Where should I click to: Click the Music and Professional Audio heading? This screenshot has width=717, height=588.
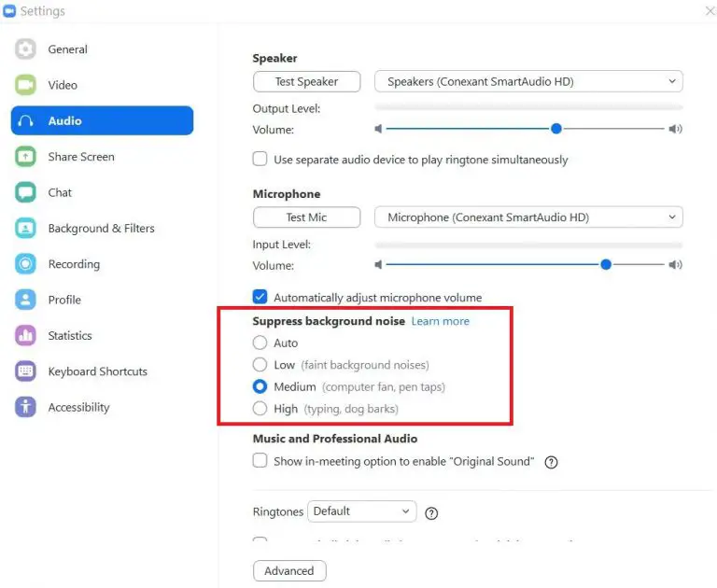coord(335,439)
